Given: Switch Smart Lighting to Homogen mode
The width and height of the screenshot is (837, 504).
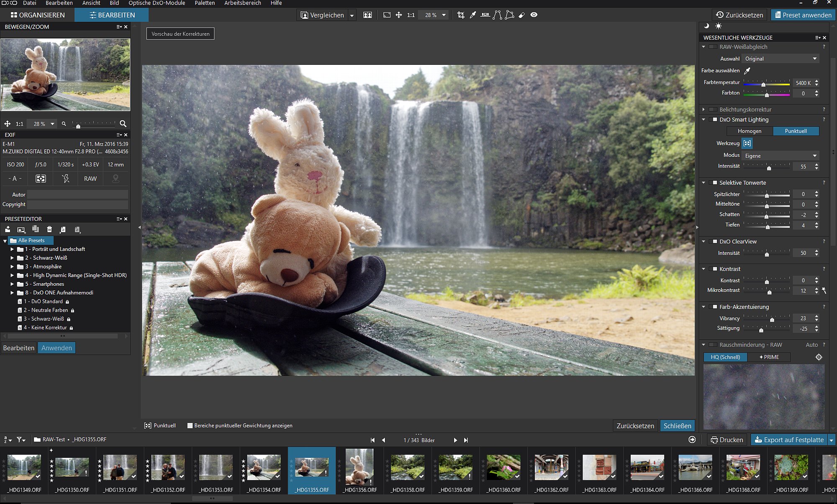Looking at the screenshot, I should 750,131.
